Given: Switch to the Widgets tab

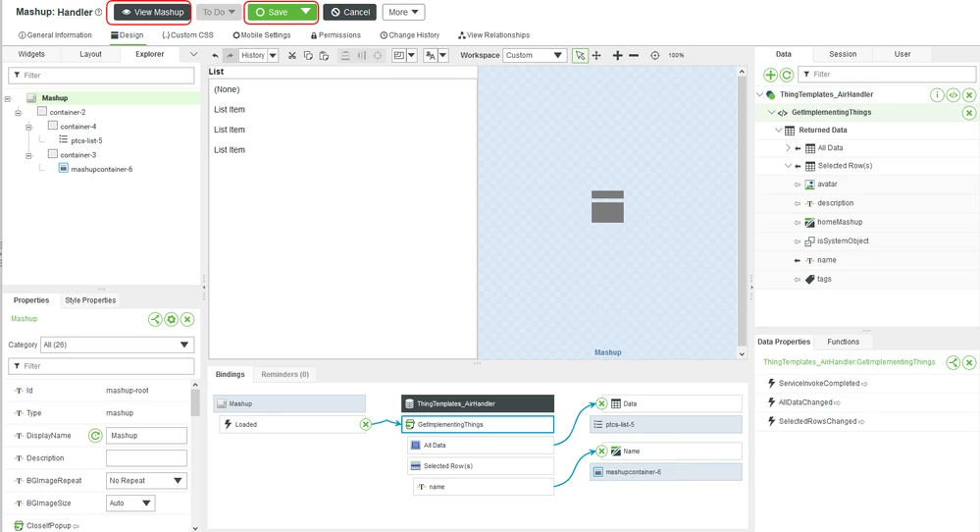Looking at the screenshot, I should click(31, 54).
